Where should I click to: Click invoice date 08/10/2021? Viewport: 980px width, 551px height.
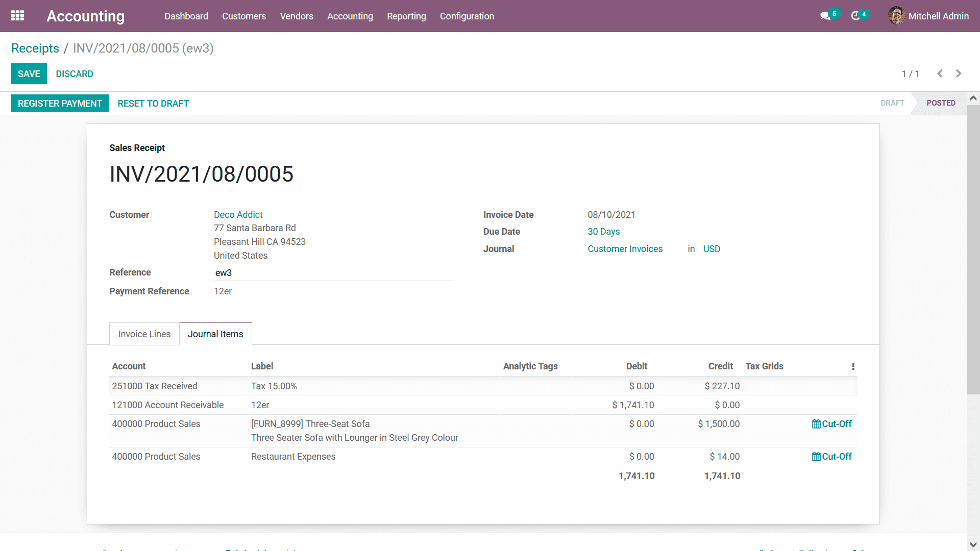coord(611,215)
